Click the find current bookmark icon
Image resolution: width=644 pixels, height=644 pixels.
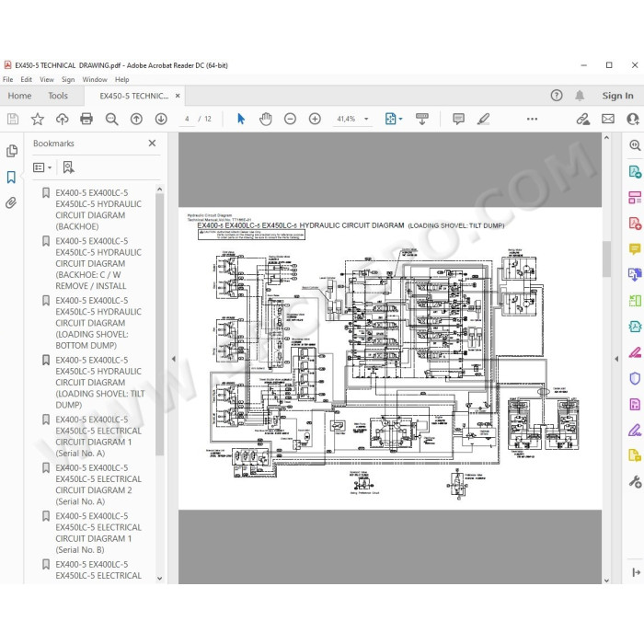click(69, 167)
